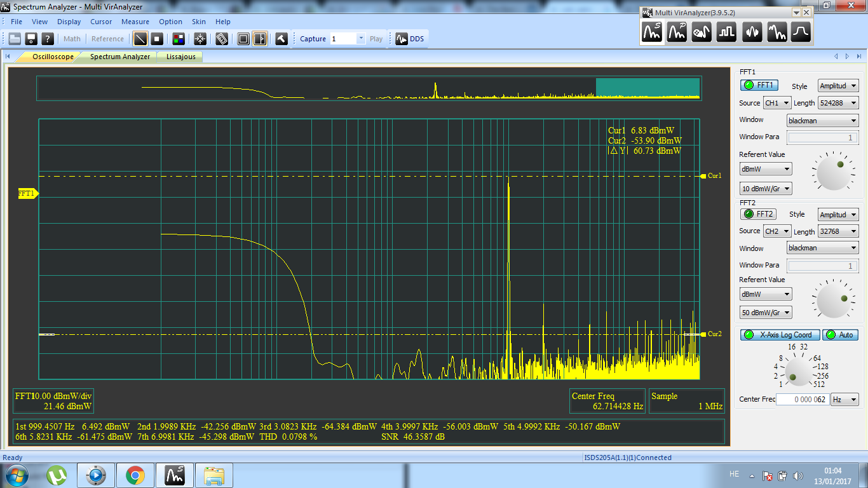The width and height of the screenshot is (868, 488).
Task: Open the FFT1 Length 524288 dropdown
Action: (837, 103)
